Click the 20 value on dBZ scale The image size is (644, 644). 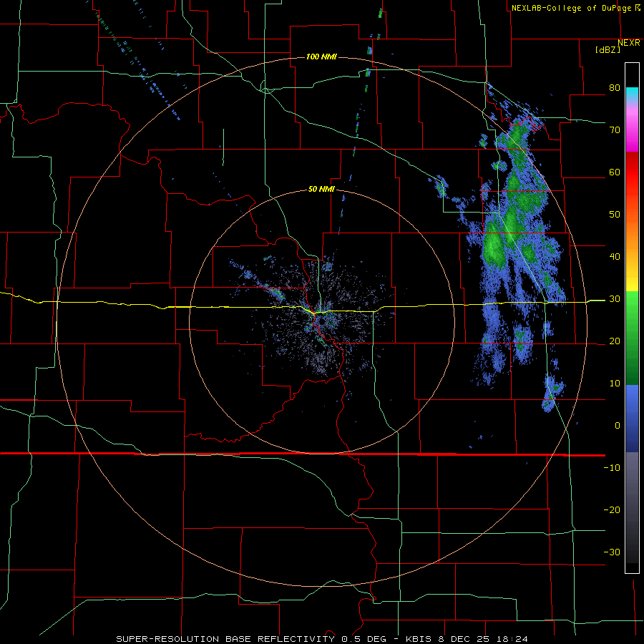pos(615,341)
